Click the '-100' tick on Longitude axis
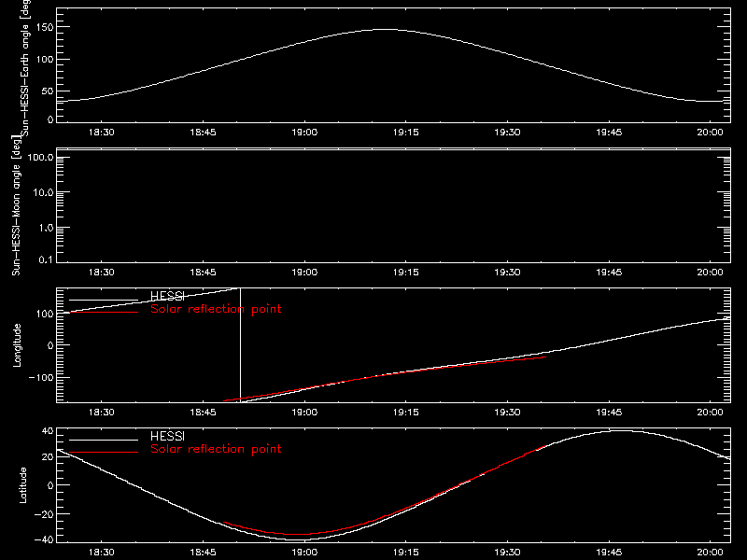This screenshot has width=747, height=560. coord(41,377)
